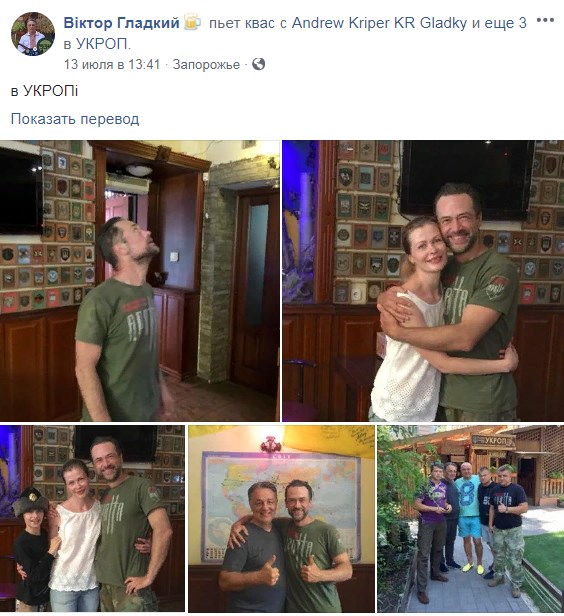The width and height of the screenshot is (564, 616).
Task: Open photo with boy in fur hat
Action: (92, 518)
